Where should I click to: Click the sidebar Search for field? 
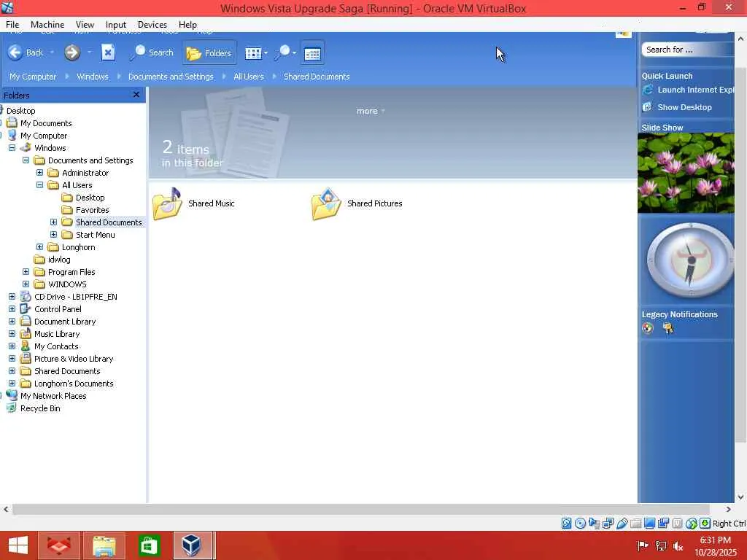coord(688,50)
